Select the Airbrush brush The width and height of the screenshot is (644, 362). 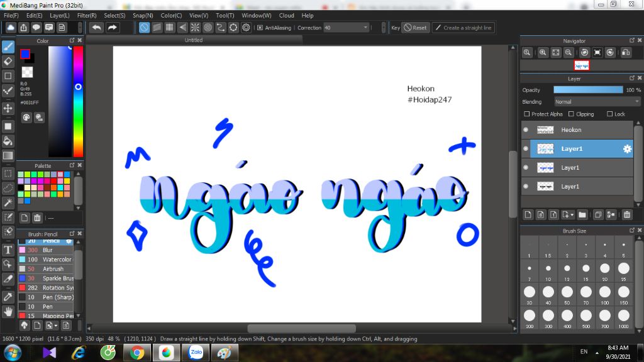[x=45, y=269]
